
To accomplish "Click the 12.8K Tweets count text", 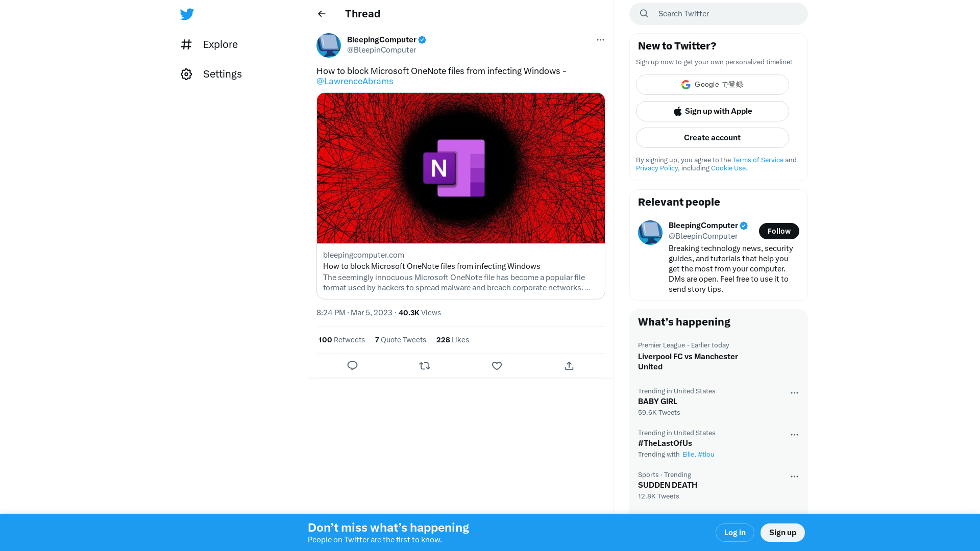I will point(658,496).
